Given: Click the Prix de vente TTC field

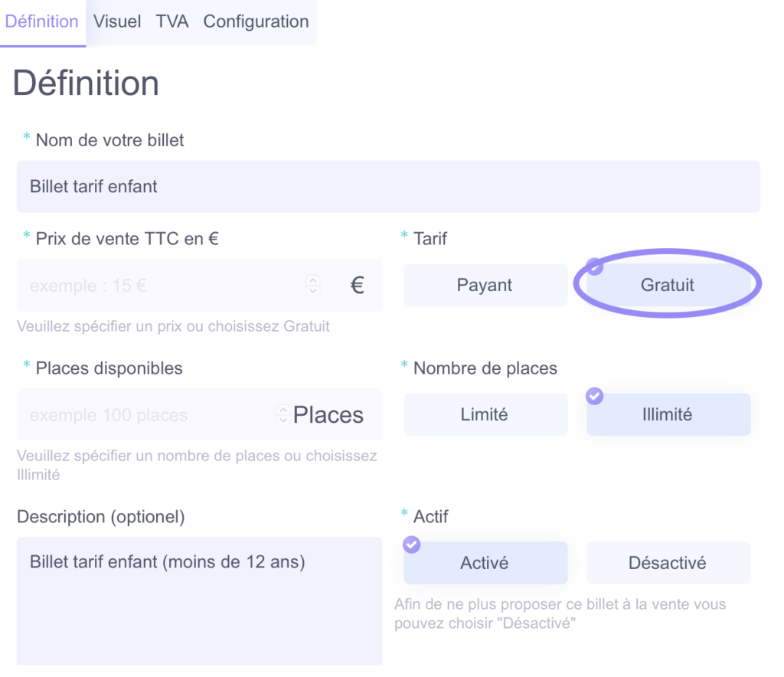Looking at the screenshot, I should [x=199, y=286].
